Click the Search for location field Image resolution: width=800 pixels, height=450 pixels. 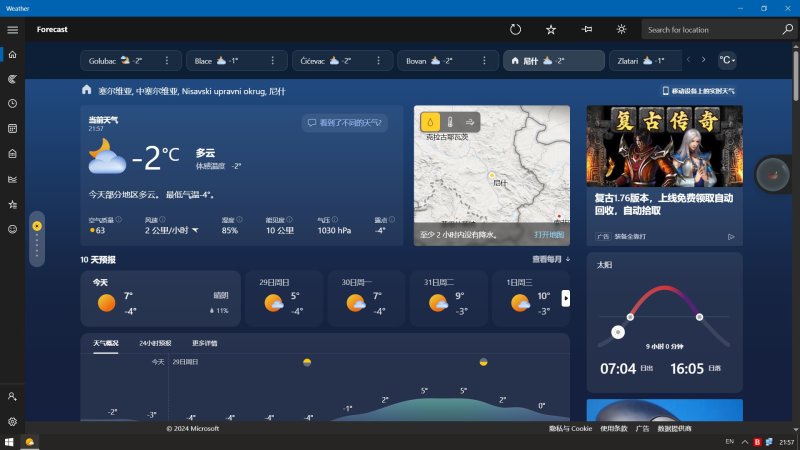point(710,30)
